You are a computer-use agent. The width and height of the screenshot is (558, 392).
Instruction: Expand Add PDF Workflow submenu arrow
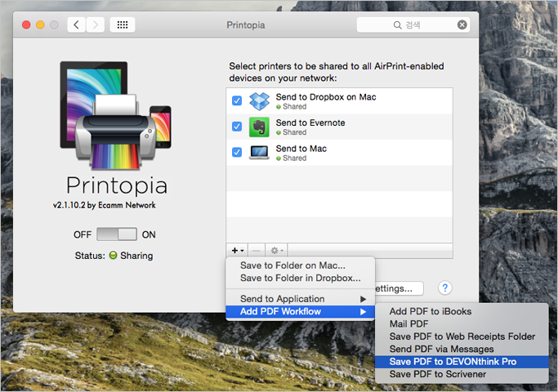coord(363,312)
